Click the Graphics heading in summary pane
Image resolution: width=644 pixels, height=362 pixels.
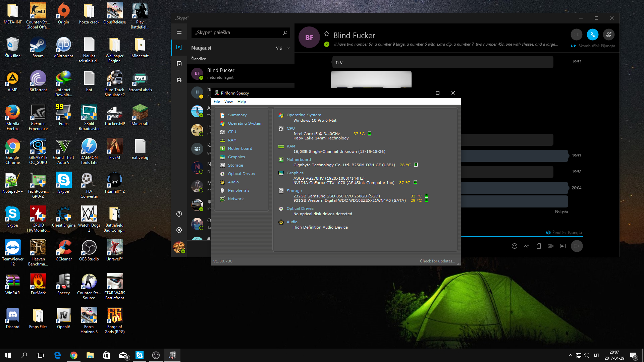[x=295, y=173]
